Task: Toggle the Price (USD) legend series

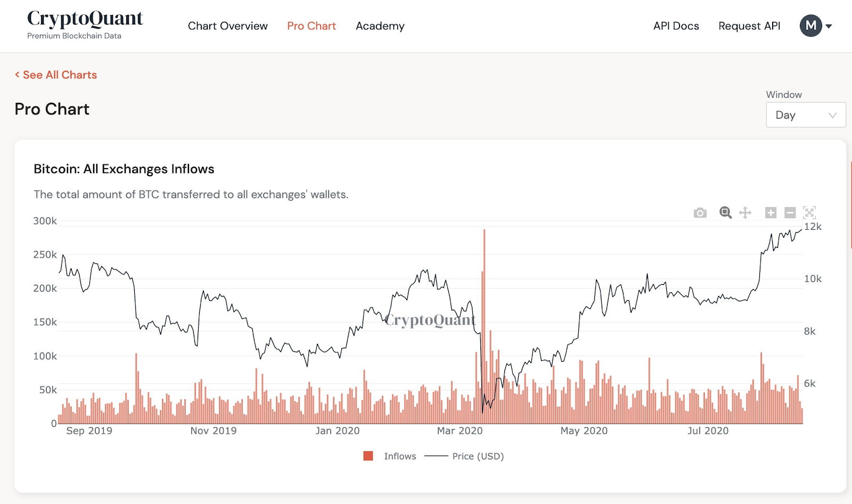Action: pyautogui.click(x=478, y=456)
